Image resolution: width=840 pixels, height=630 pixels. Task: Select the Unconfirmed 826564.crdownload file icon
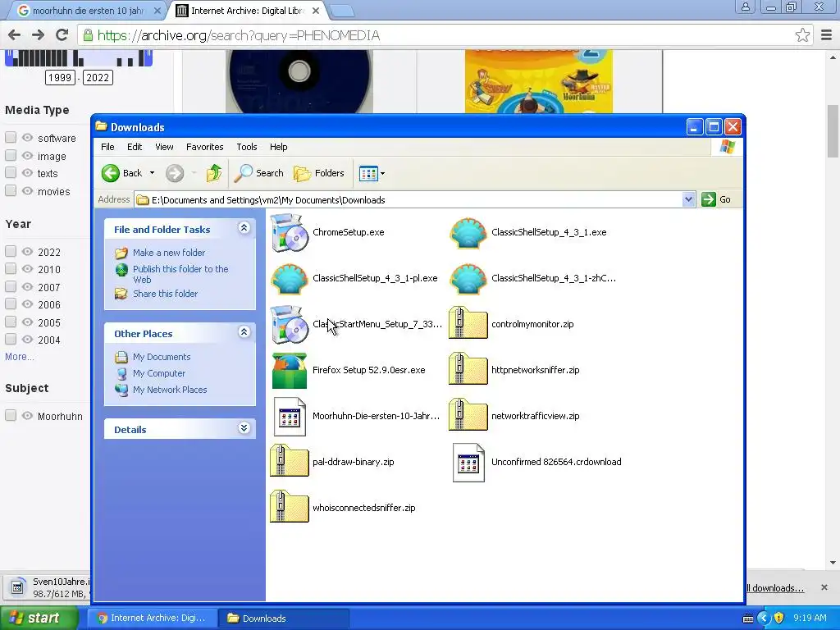(468, 463)
